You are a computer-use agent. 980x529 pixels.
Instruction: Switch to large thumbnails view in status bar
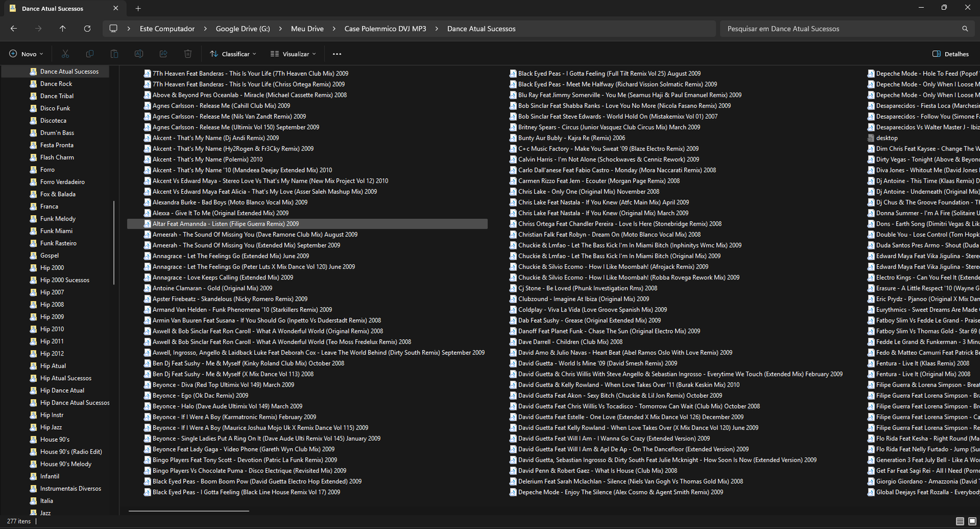coord(972,522)
